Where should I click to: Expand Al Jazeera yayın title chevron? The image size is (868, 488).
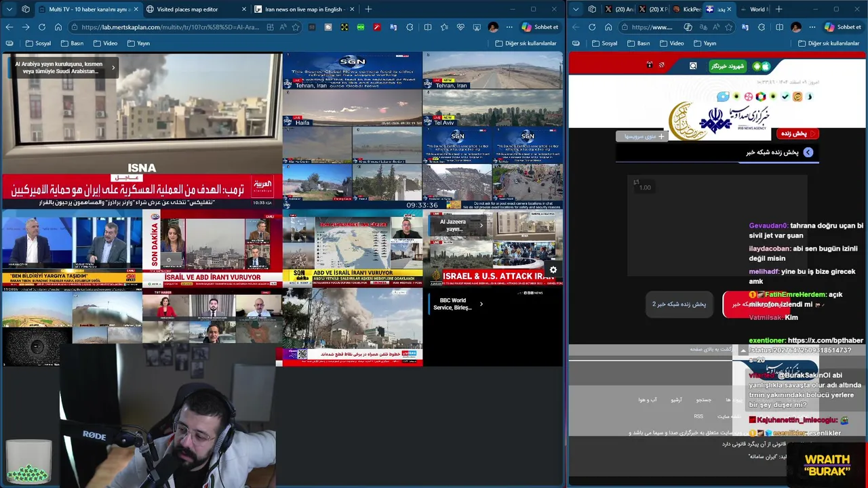(x=481, y=225)
